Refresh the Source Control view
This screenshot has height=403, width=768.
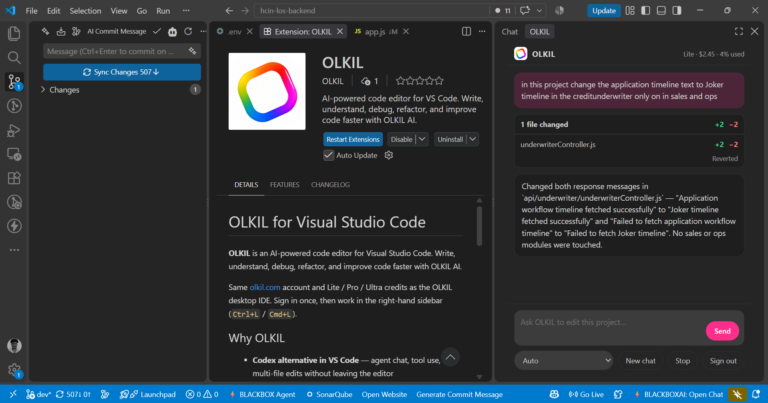click(x=188, y=31)
